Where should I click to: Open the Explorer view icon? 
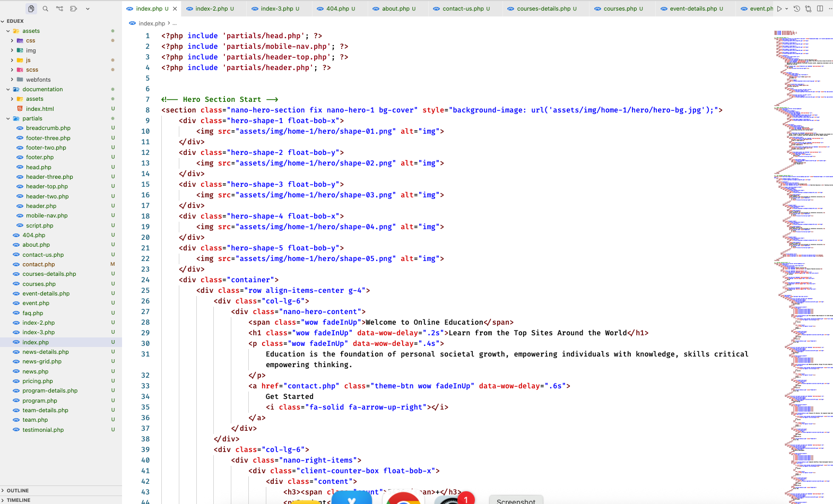tap(31, 8)
